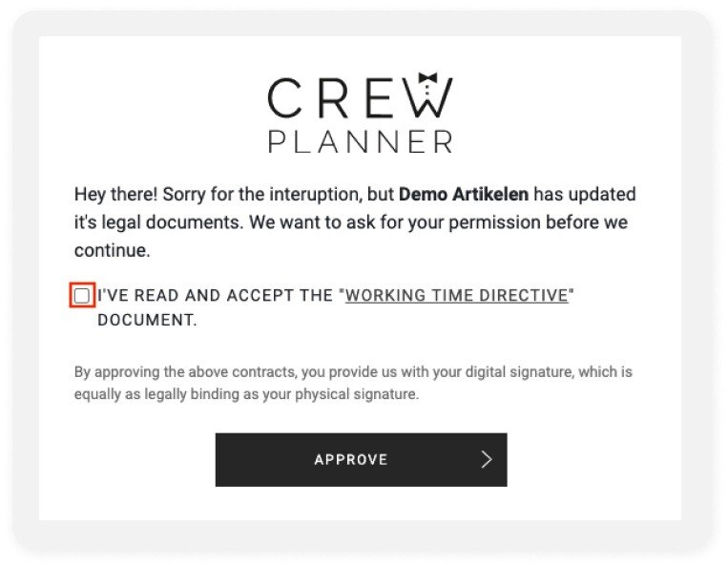This screenshot has width=728, height=567.
Task: Click the "Hey there!" greeting text
Action: click(x=113, y=195)
